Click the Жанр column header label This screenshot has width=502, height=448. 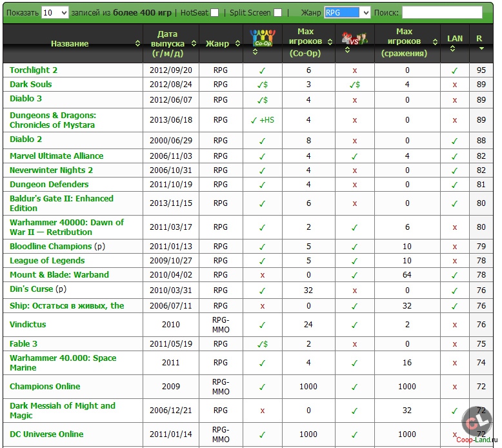coord(217,43)
